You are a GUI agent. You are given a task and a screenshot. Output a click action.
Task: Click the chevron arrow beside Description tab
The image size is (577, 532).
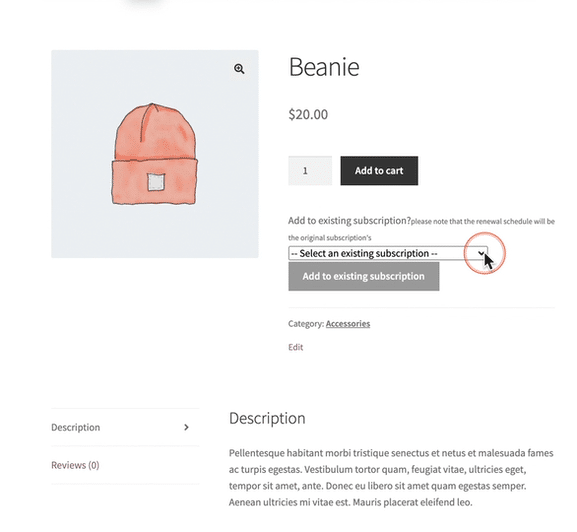pos(186,427)
